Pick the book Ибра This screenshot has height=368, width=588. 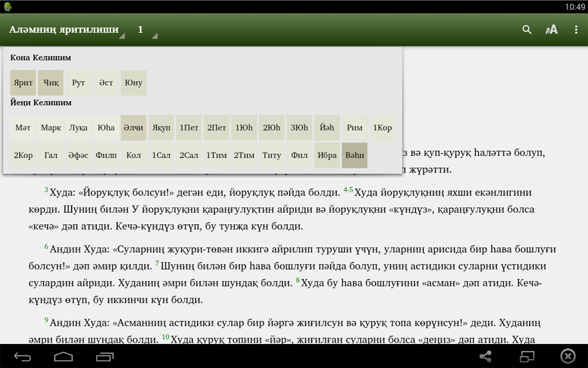pos(327,155)
